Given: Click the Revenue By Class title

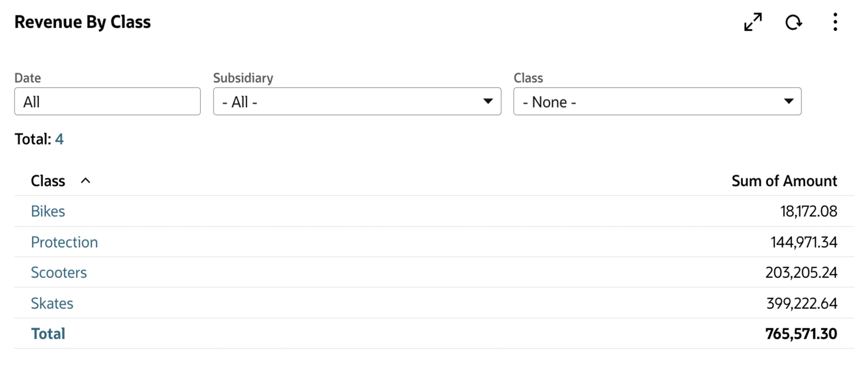Looking at the screenshot, I should (82, 22).
